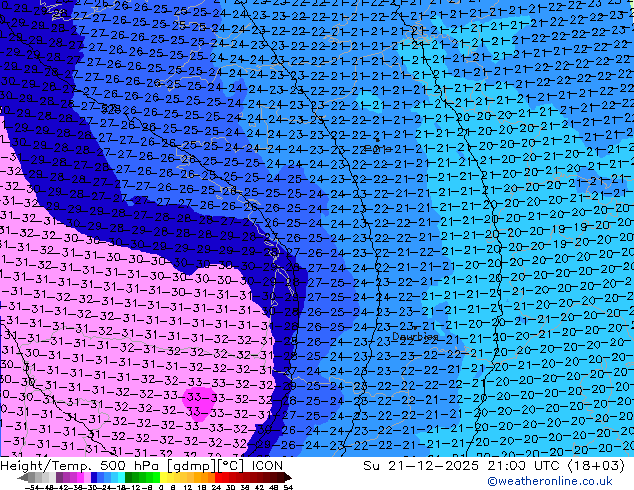Click the 54 value under the legend

[x=288, y=487]
